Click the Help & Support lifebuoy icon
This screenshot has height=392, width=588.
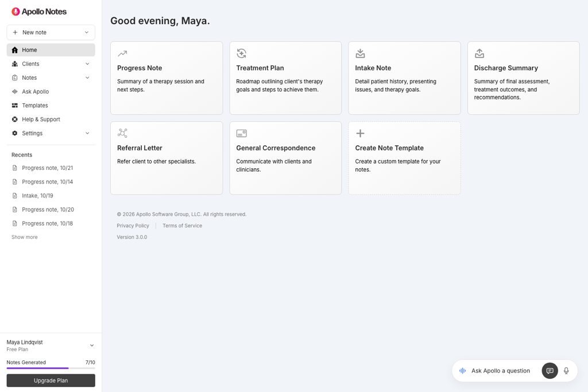coord(14,119)
